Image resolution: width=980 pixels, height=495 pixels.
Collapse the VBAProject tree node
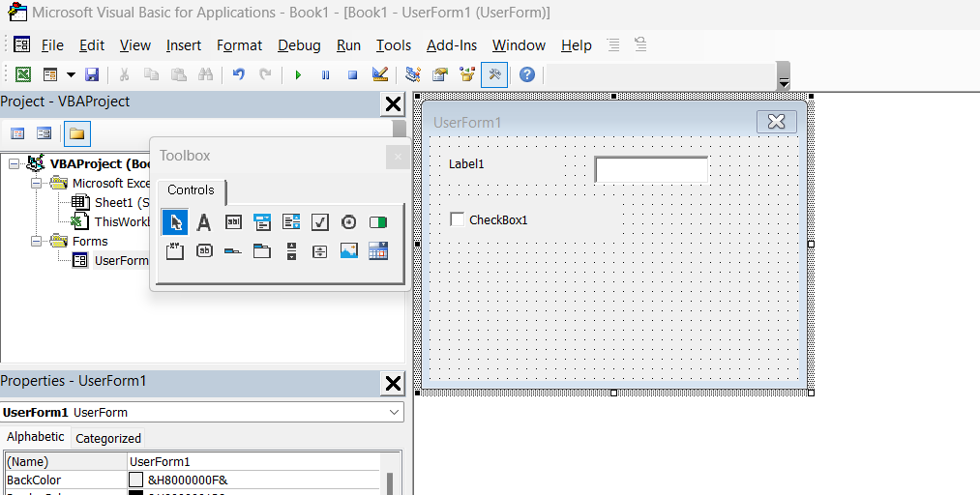(x=14, y=163)
